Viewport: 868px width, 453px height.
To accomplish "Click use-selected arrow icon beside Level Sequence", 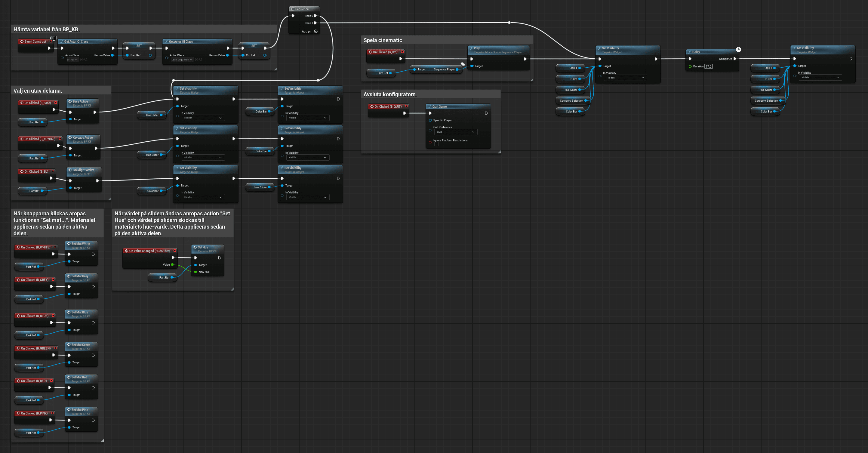I will pyautogui.click(x=196, y=60).
